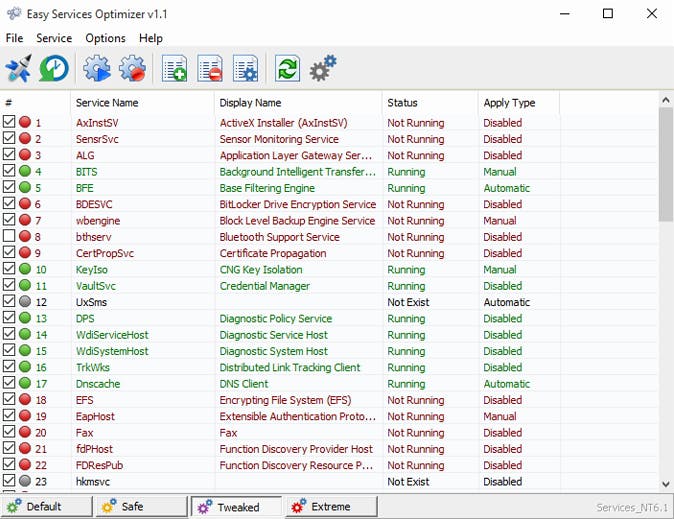Click the Credential Manager display name
This screenshot has height=519, width=674.
[x=264, y=286]
